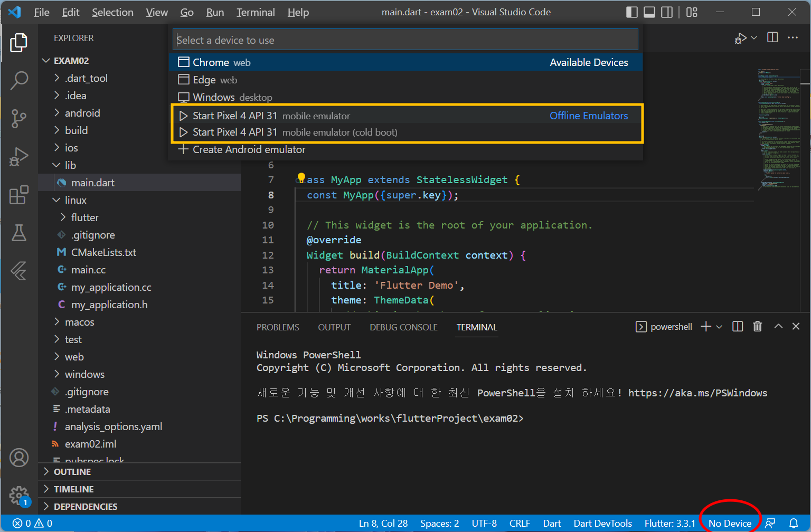Select Windows desktop device
811x532 pixels.
coord(405,97)
